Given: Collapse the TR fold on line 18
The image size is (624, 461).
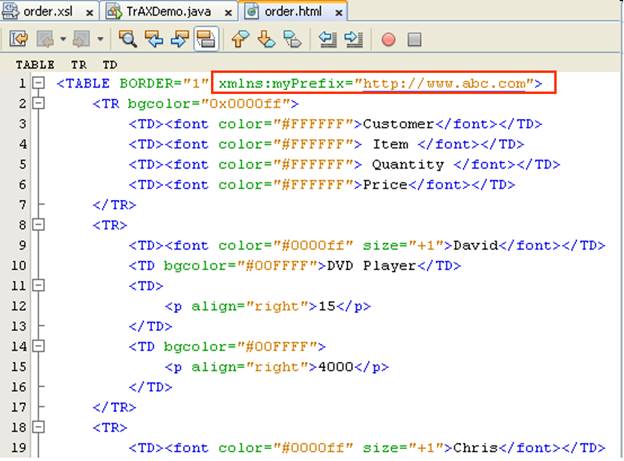Looking at the screenshot, I should point(39,427).
